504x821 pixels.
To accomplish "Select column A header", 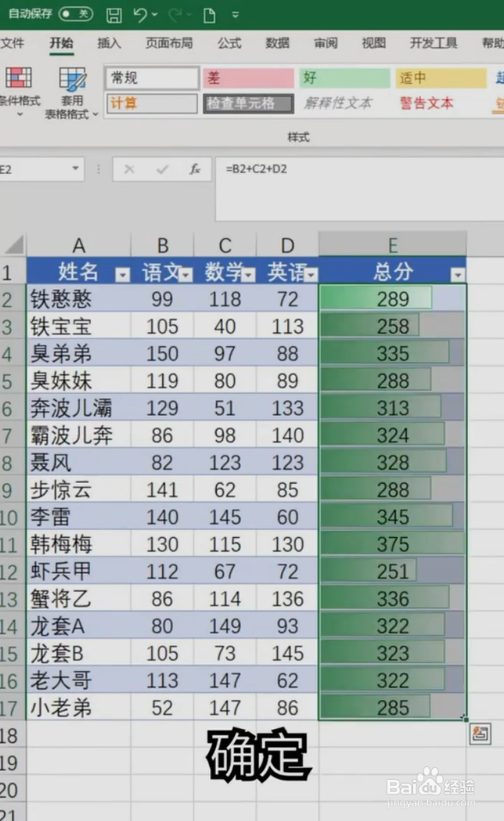I will click(79, 245).
